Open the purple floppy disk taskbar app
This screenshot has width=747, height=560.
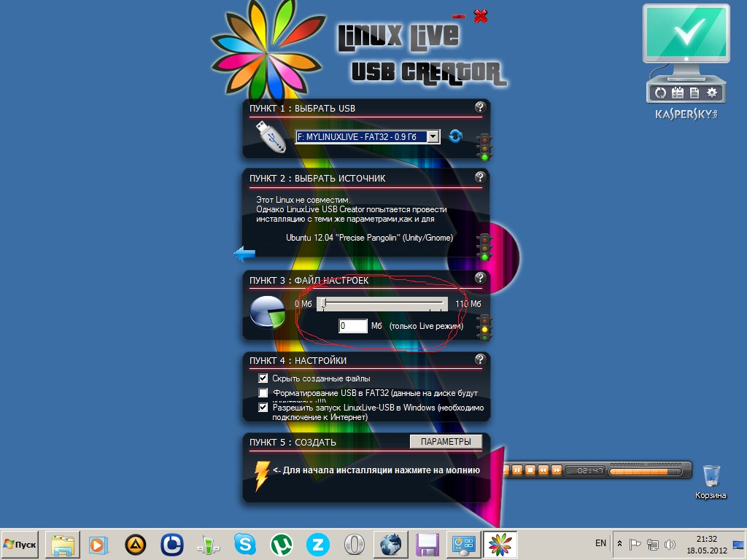pos(427,544)
